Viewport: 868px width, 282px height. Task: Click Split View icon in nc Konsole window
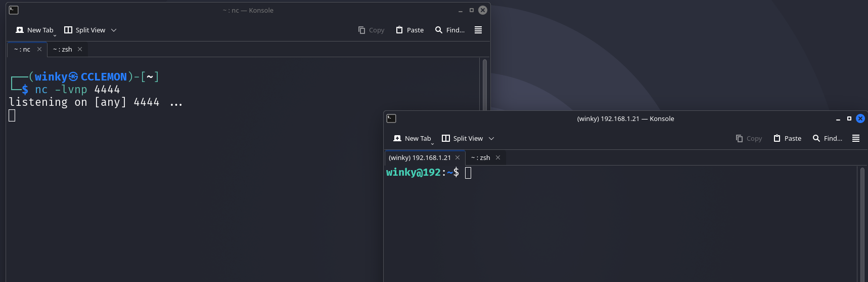pyautogui.click(x=68, y=30)
